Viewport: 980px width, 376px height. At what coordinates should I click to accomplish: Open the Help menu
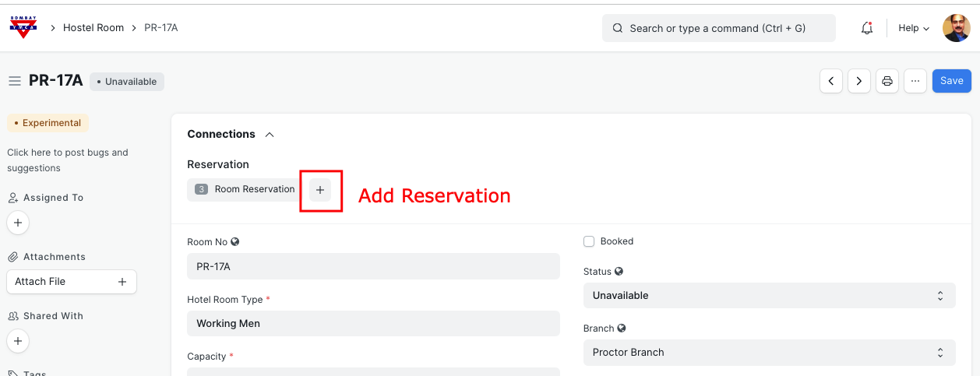[913, 28]
